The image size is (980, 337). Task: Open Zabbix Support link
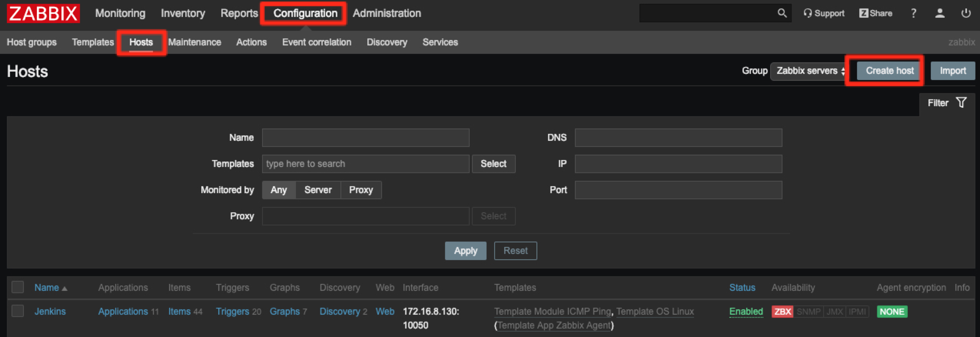click(824, 13)
